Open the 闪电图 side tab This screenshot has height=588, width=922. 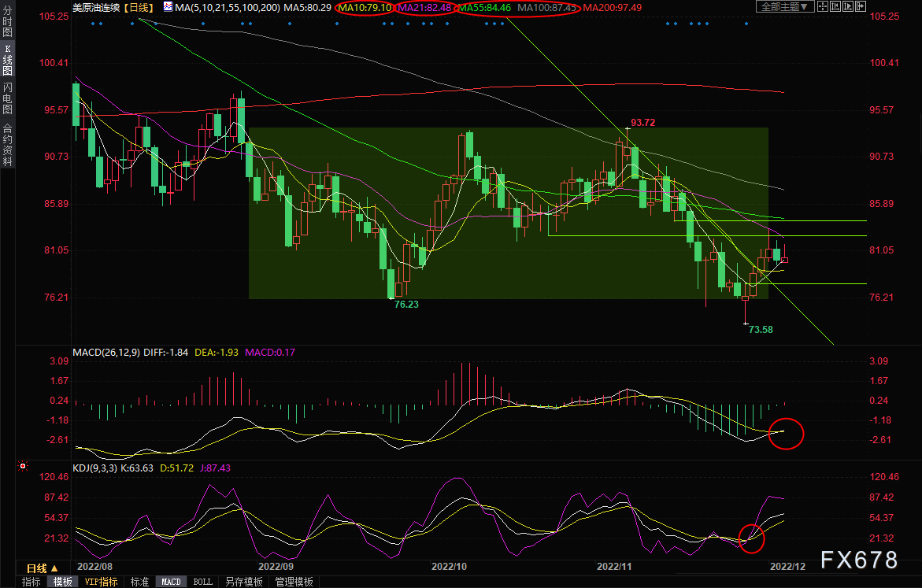8,98
